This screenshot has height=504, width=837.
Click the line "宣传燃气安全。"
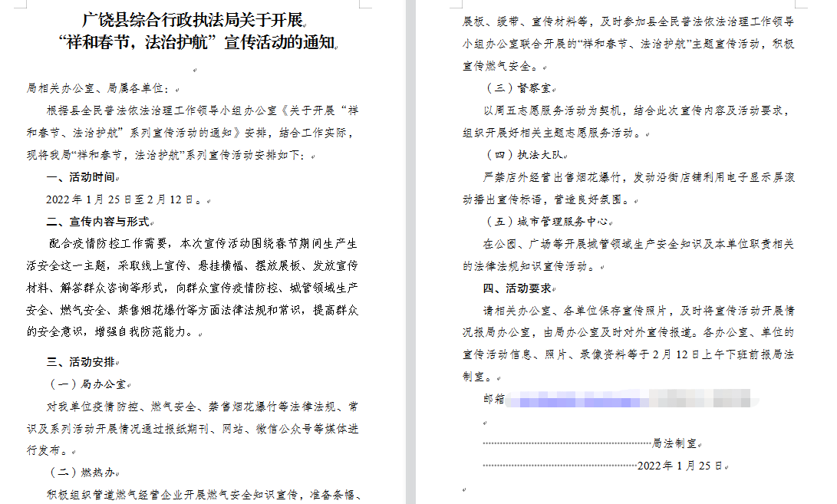tap(502, 66)
